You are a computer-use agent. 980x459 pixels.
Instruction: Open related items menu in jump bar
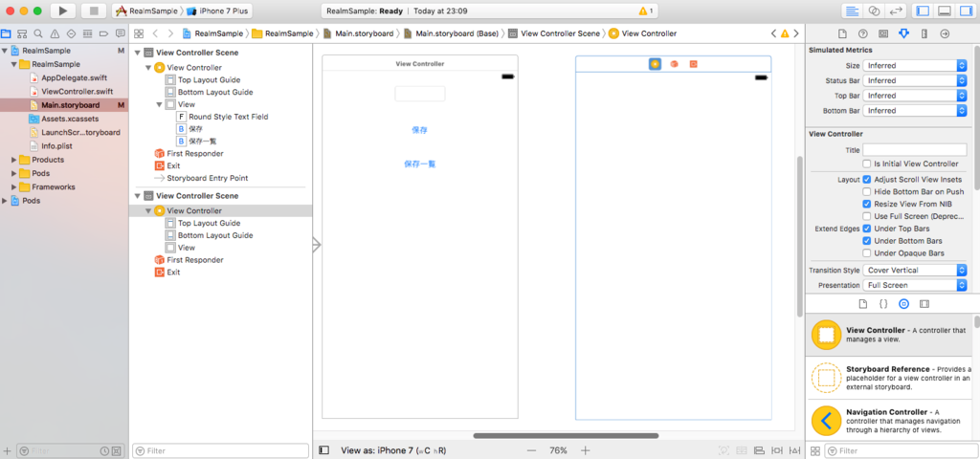(x=139, y=33)
